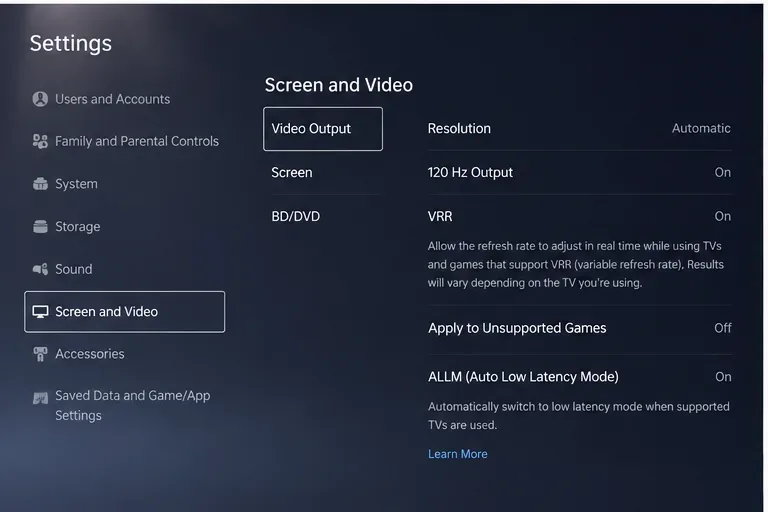Click the 120 Hz Output label
Screen dimensions: 768x512
[x=470, y=172]
